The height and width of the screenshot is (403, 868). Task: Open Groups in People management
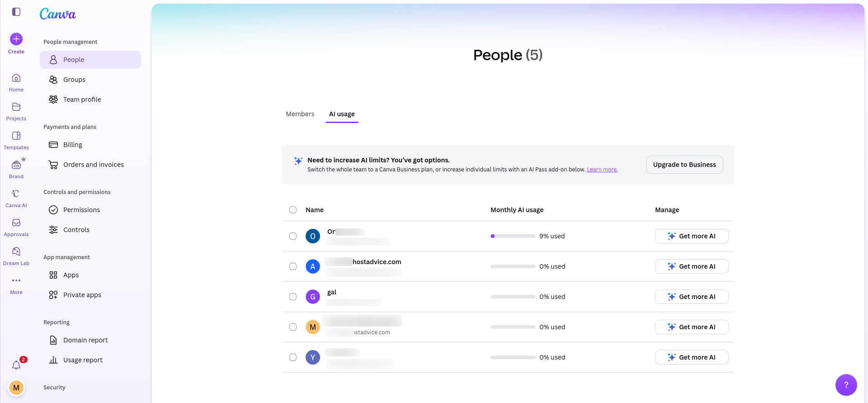[90, 80]
